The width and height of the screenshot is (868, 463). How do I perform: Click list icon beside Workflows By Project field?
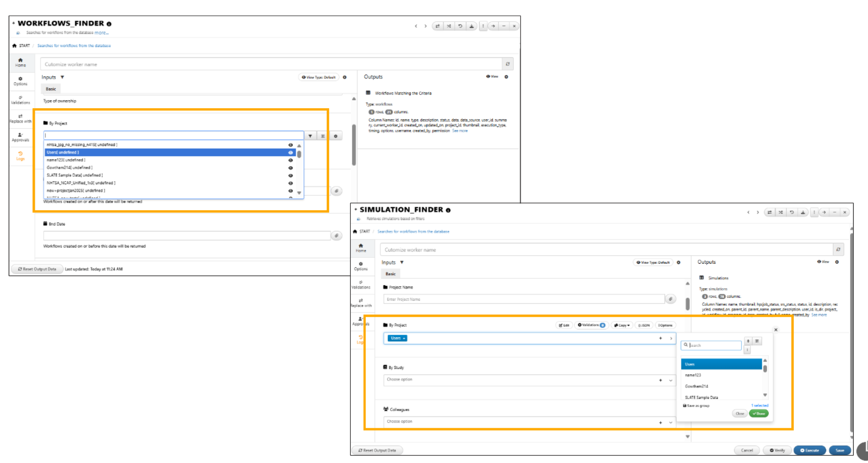coord(323,136)
